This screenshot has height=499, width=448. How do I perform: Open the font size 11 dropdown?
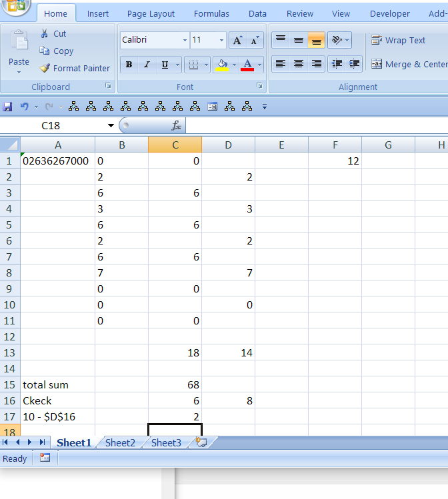(221, 40)
